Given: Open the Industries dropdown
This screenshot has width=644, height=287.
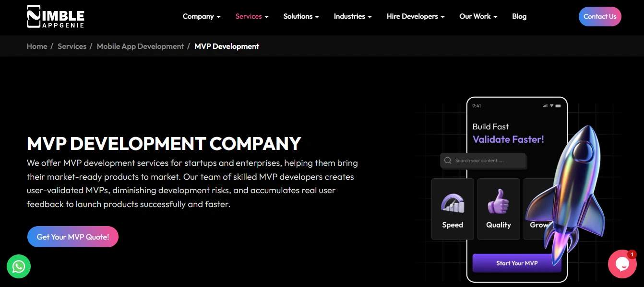Looking at the screenshot, I should pos(352,16).
